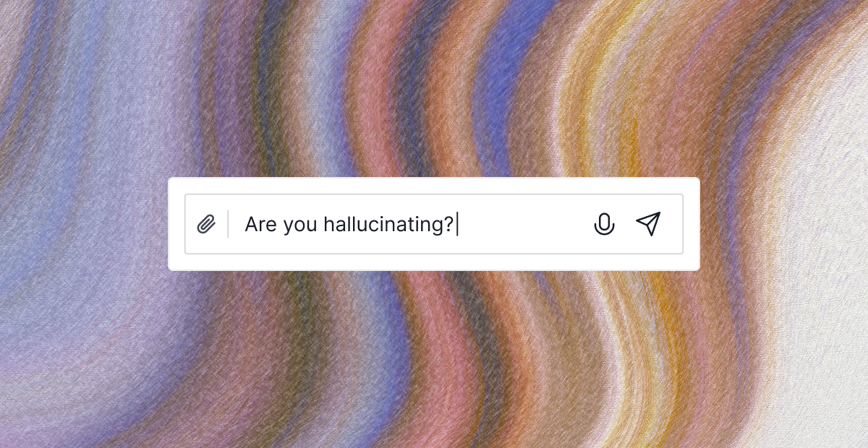Tap the microphone voice input icon
The image size is (868, 448).
pyautogui.click(x=604, y=224)
